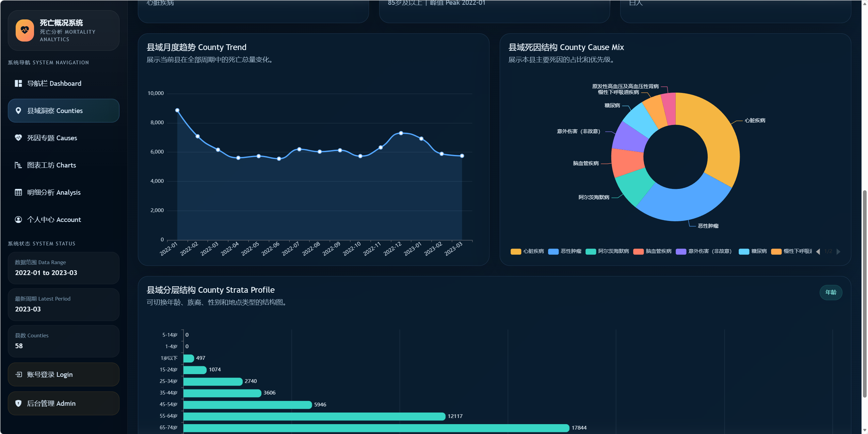Click the Analysis table icon
The image size is (868, 434).
tap(18, 192)
